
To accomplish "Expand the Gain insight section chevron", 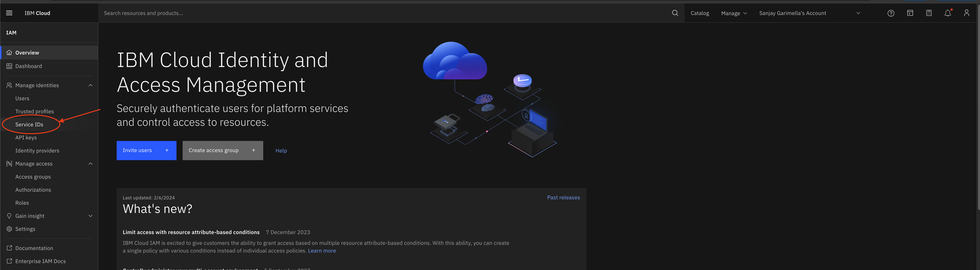I will pyautogui.click(x=91, y=216).
